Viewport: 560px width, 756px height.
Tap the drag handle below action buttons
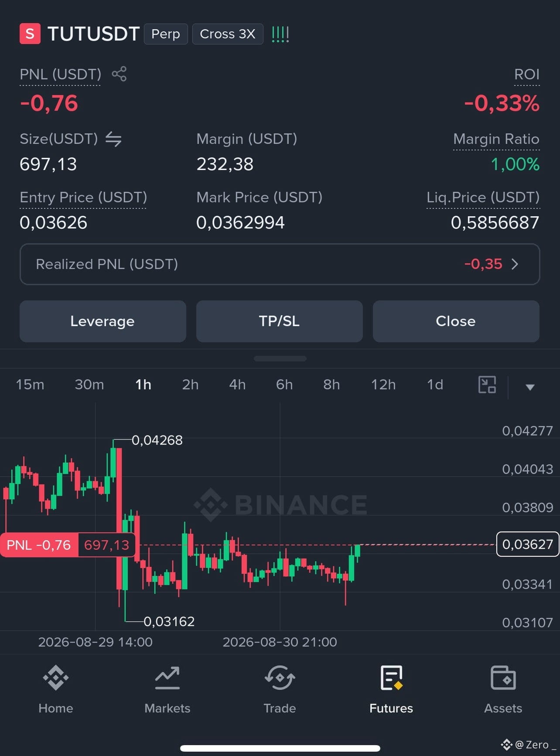pos(280,359)
